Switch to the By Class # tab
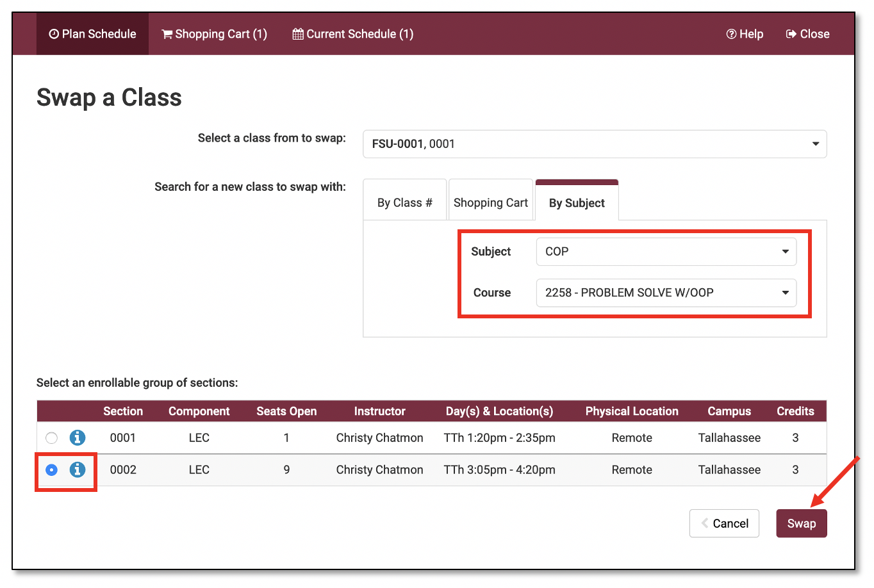This screenshot has width=874, height=588. (x=404, y=203)
